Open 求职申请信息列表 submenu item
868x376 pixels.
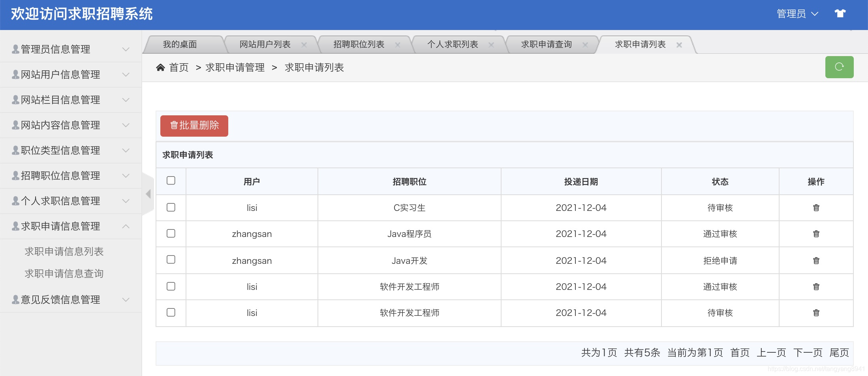coord(64,252)
